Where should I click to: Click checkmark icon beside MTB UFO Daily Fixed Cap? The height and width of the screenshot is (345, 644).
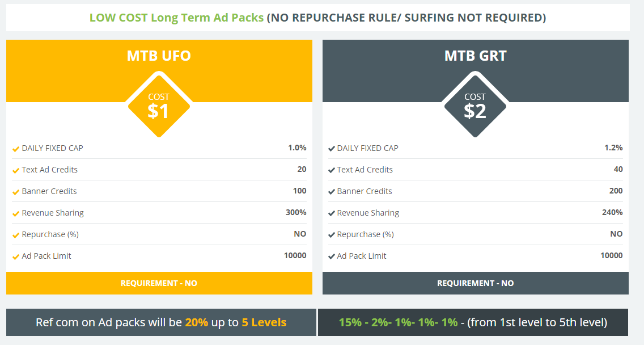click(16, 149)
